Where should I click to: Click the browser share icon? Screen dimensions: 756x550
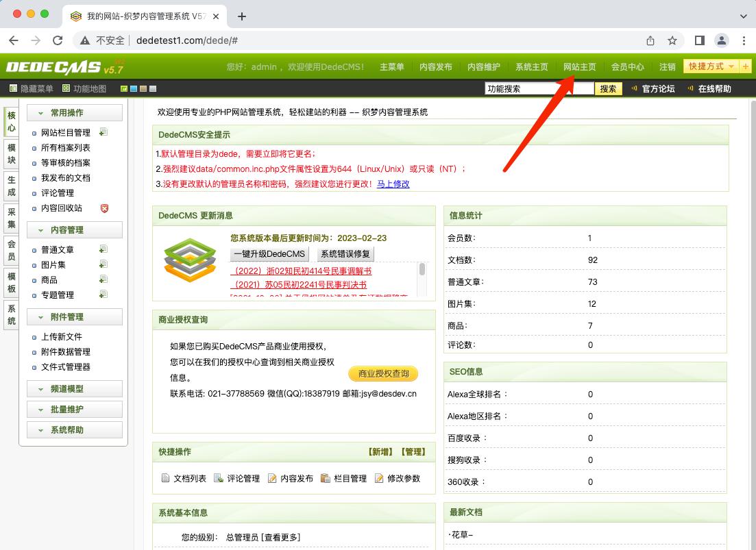(x=650, y=40)
